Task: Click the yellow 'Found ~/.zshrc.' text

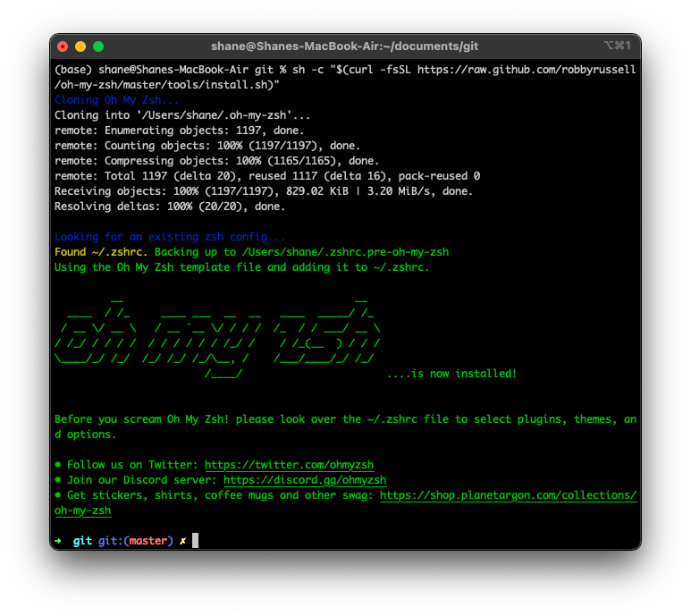Action: click(101, 252)
